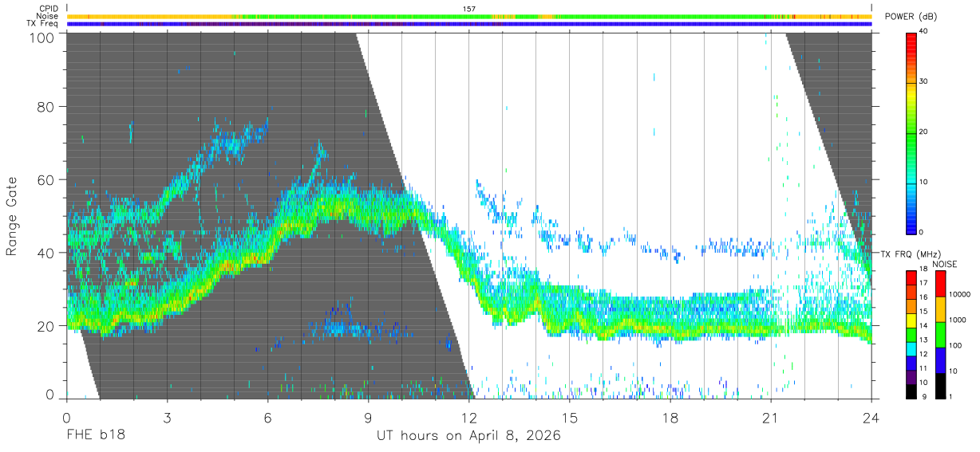
Task: Click the green 13-14 MHz TX FRQ swatch
Action: tap(912, 334)
